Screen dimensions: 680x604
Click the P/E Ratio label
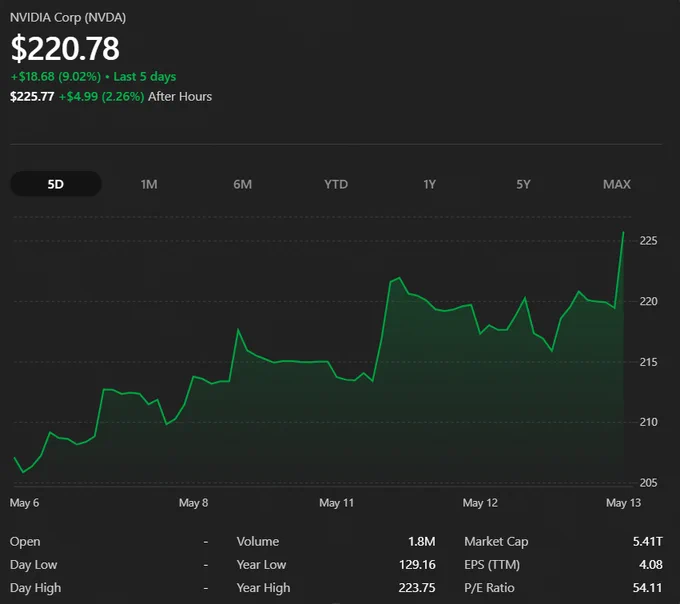[489, 588]
